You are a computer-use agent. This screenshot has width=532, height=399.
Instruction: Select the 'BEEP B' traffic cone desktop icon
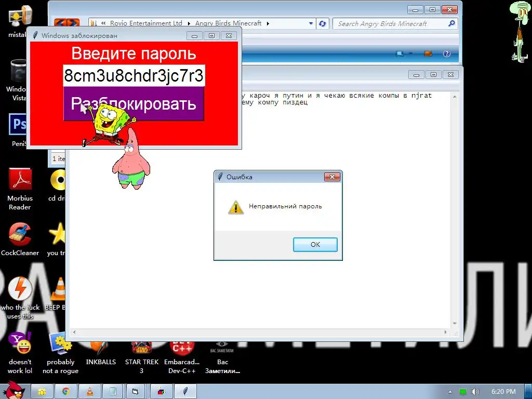(x=56, y=294)
